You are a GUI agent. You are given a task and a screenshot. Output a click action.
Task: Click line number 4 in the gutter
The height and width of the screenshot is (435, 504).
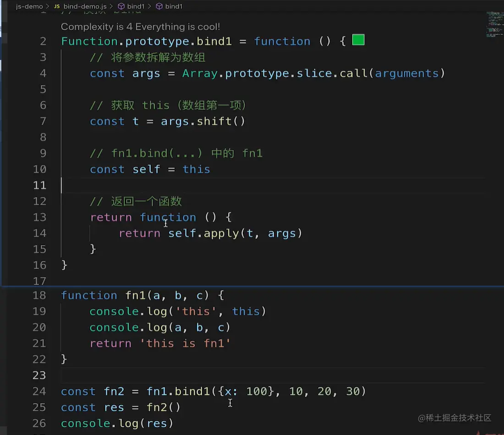(43, 74)
